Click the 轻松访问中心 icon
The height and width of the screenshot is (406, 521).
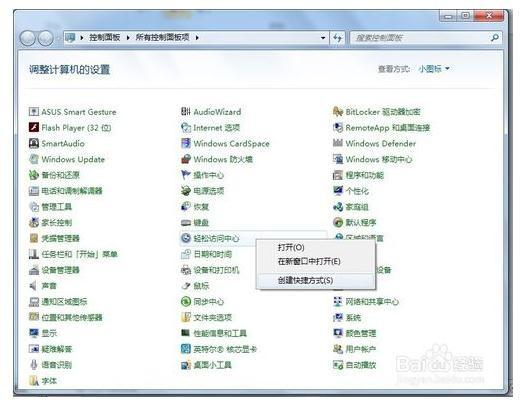tap(186, 238)
